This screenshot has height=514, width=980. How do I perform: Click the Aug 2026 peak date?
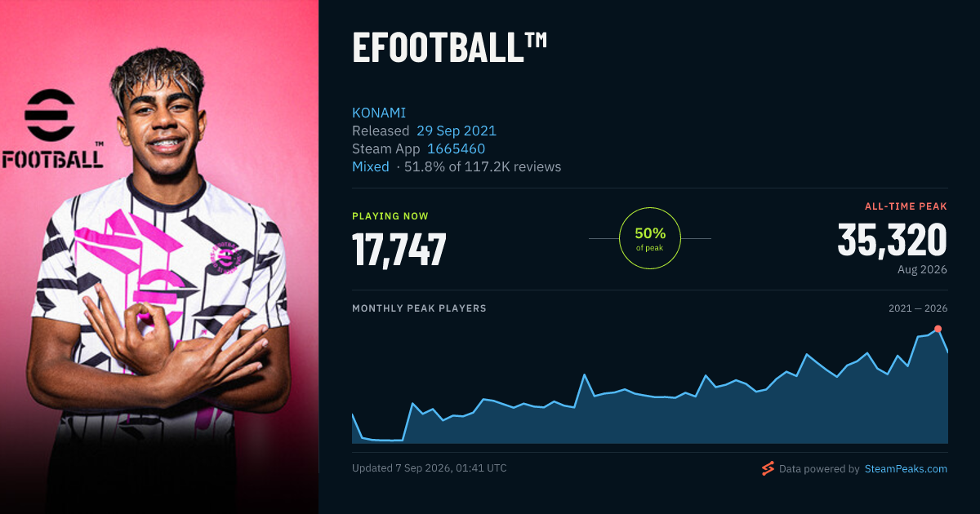coord(921,269)
